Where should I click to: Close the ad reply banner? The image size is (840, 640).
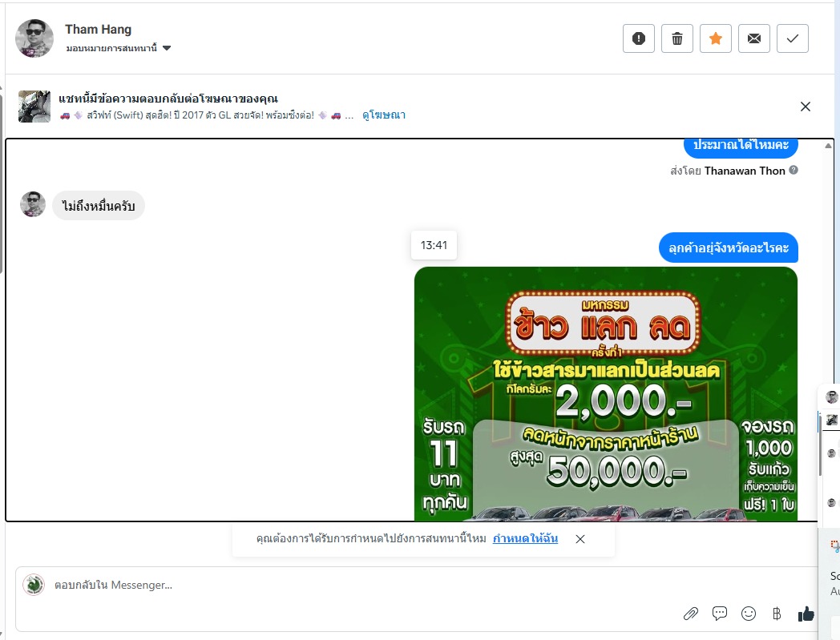click(x=806, y=107)
